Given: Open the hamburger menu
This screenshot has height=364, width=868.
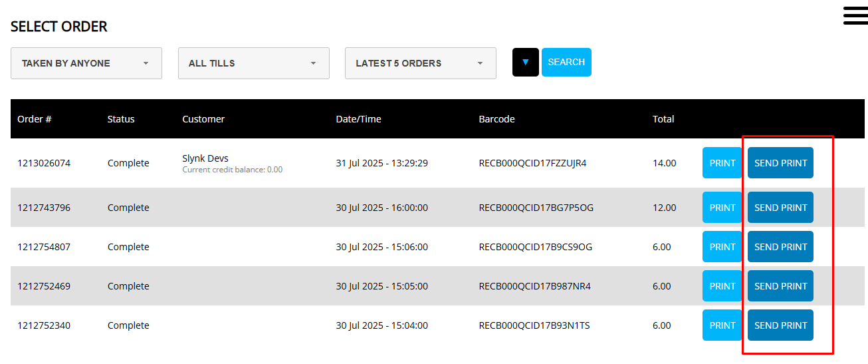Looking at the screenshot, I should point(855,15).
